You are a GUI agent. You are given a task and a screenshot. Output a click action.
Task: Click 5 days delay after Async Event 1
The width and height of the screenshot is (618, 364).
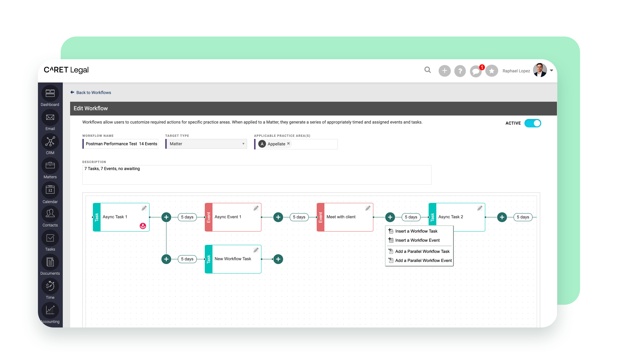coord(299,217)
